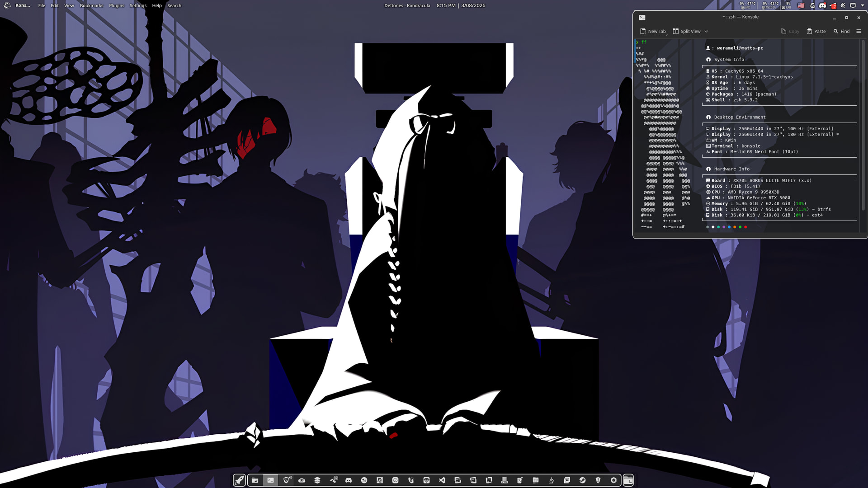
Task: Click the stacked layers dock icon
Action: (317, 480)
